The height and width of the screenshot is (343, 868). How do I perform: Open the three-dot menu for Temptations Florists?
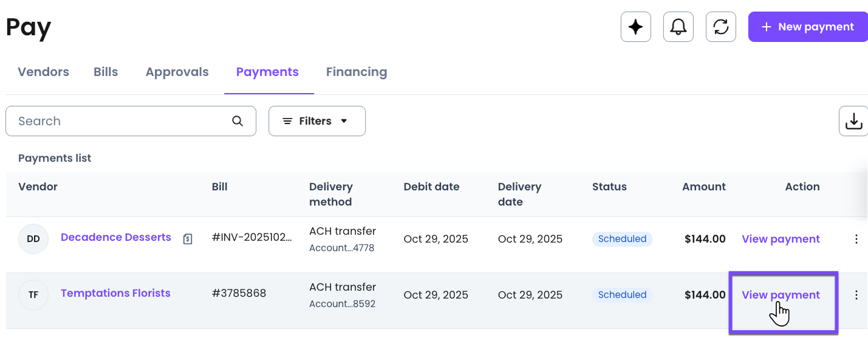coord(856,295)
